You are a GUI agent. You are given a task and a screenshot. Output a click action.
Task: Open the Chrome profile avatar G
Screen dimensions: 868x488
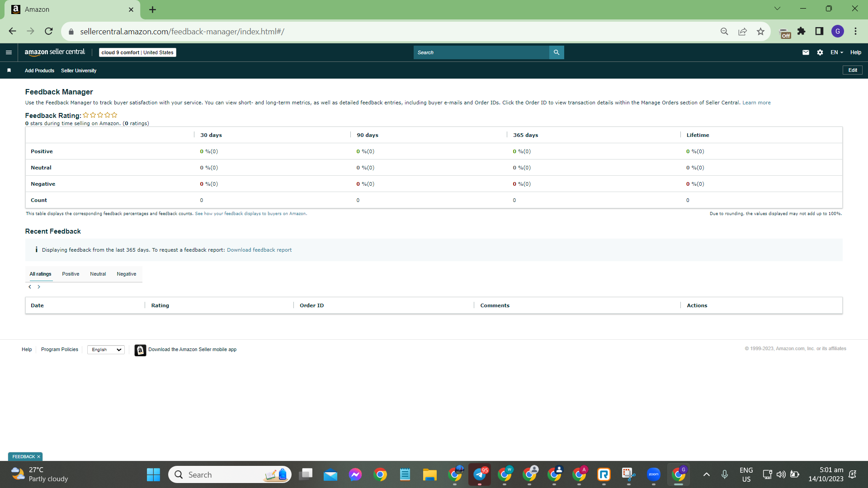coord(838,31)
